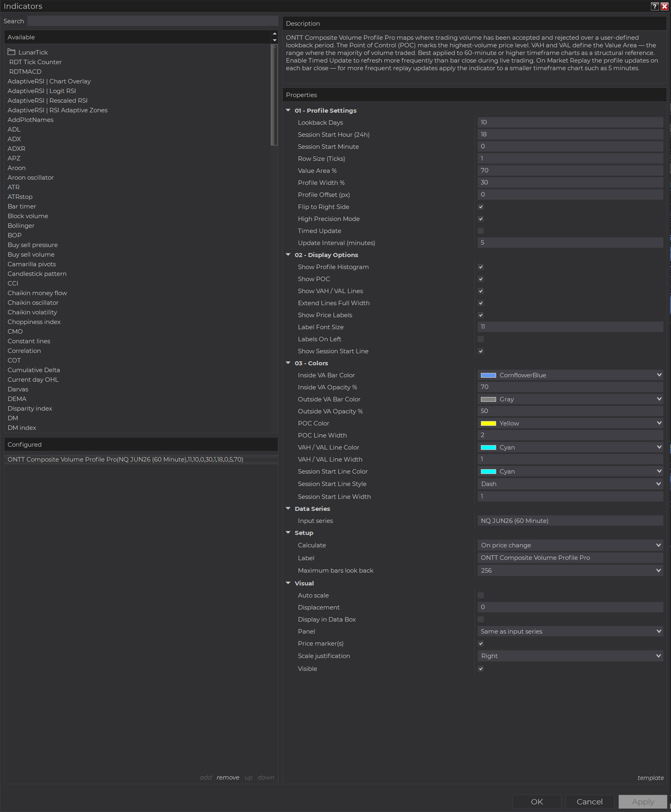Viewport: 671px width, 812px height.
Task: Click the Label text field in Setup
Action: tap(570, 558)
